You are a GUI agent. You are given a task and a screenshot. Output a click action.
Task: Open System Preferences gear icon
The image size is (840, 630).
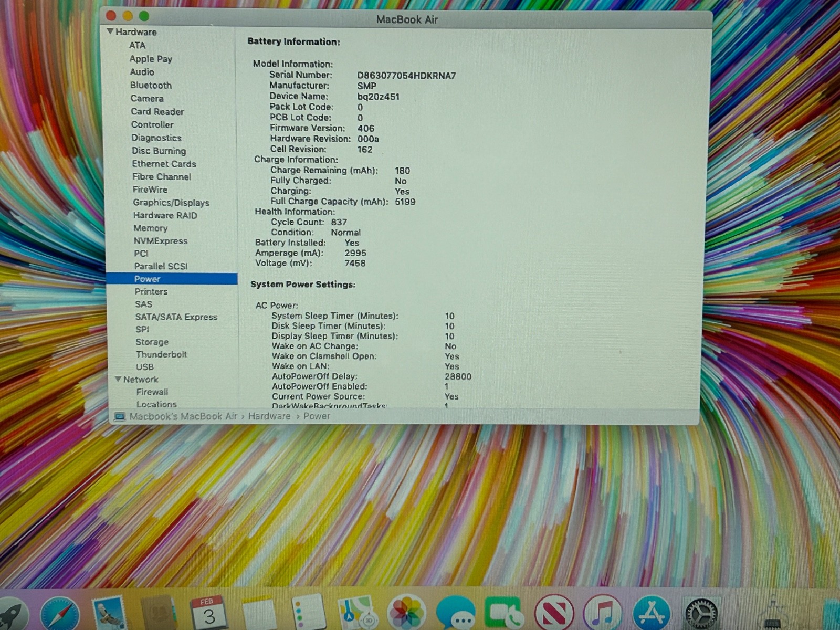pos(701,613)
